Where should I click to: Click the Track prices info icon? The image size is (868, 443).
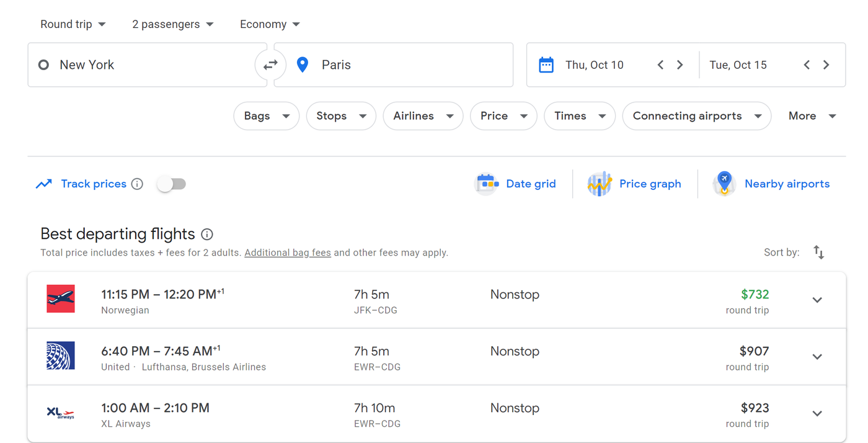[x=138, y=184]
